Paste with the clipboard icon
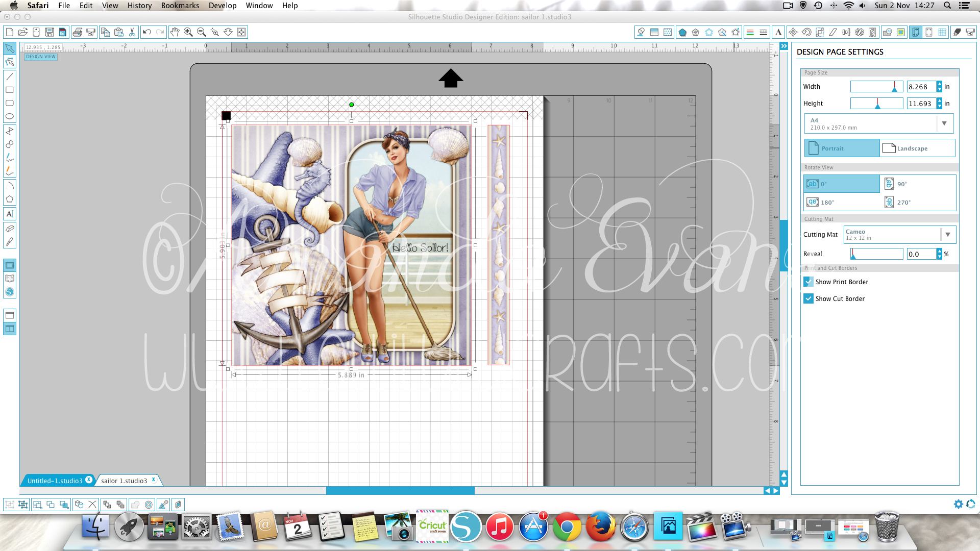980x551 pixels. click(x=119, y=32)
